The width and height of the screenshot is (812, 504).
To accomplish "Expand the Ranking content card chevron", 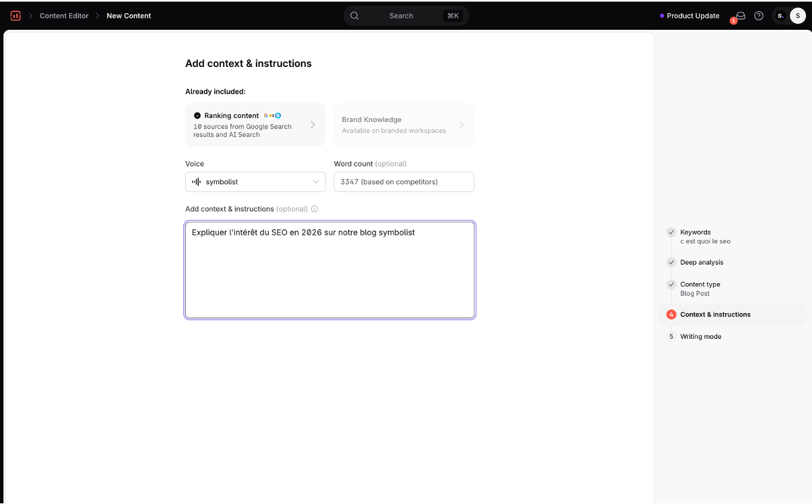I will pyautogui.click(x=313, y=125).
